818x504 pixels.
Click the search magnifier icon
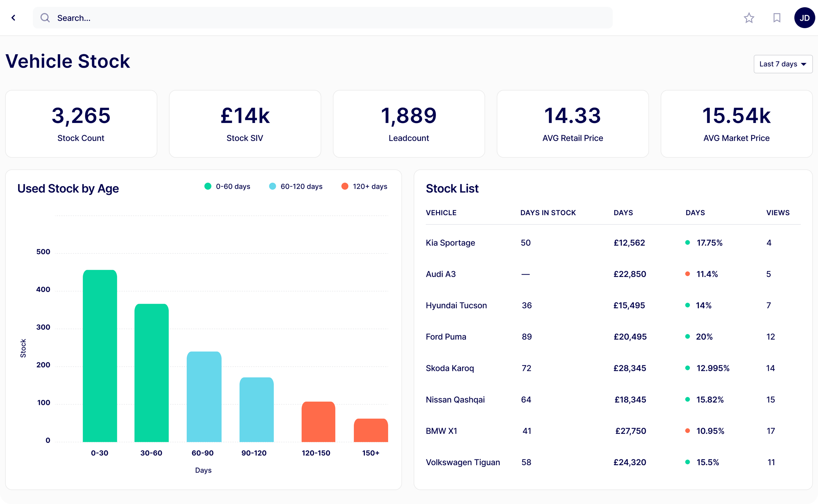(x=45, y=18)
